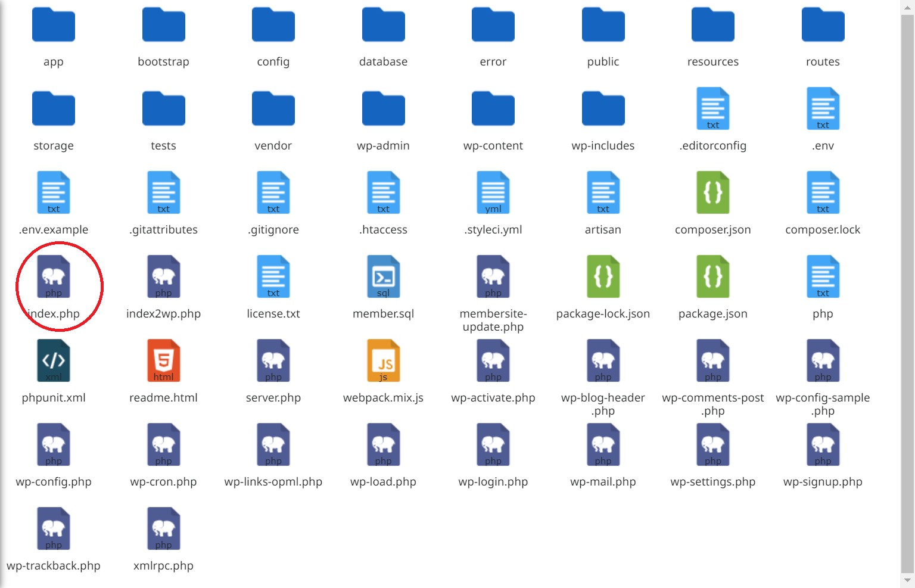The height and width of the screenshot is (588, 915).
Task: Select the composer.json file icon
Action: [713, 192]
